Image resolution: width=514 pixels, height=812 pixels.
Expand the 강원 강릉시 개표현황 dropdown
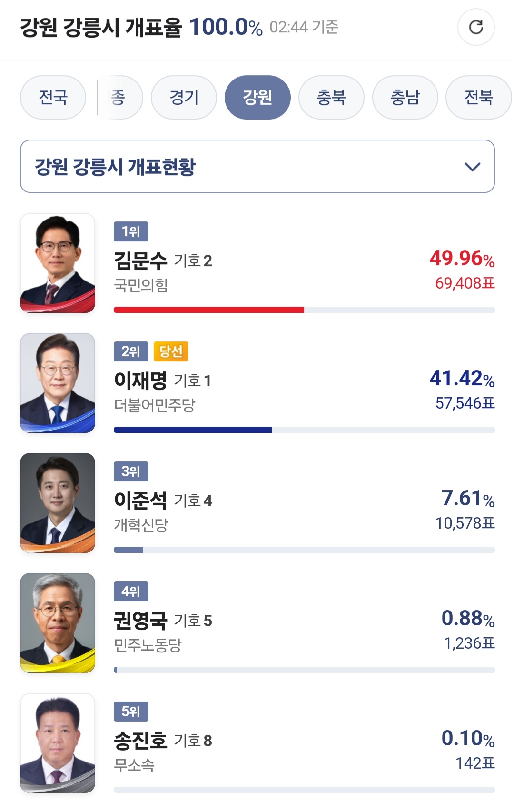pos(257,166)
